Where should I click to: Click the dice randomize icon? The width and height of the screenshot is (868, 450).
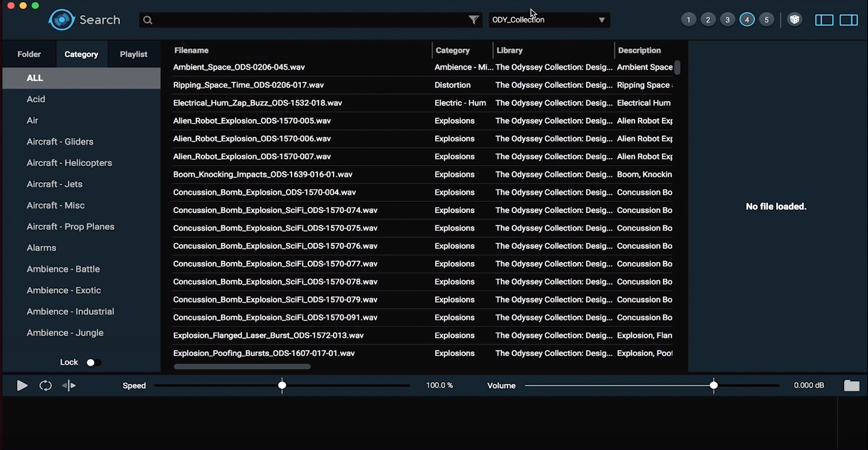click(794, 19)
